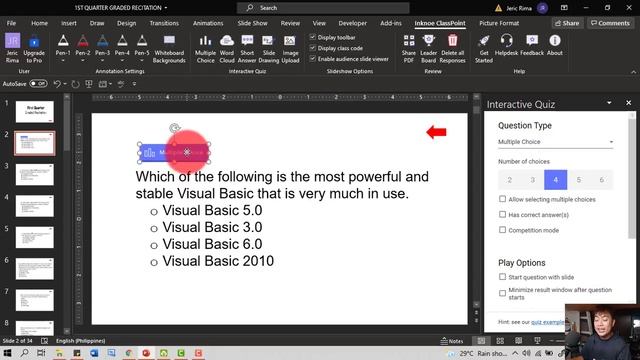Screen dimensions: 640x360
Task: Open the Question Type dropdown
Action: [555, 142]
